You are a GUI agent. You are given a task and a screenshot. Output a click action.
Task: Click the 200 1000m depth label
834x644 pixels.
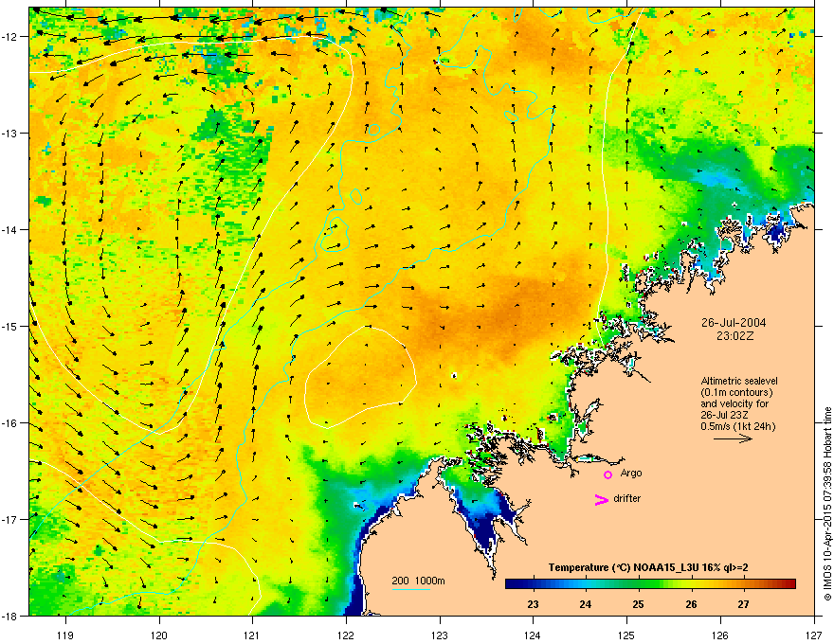click(419, 581)
